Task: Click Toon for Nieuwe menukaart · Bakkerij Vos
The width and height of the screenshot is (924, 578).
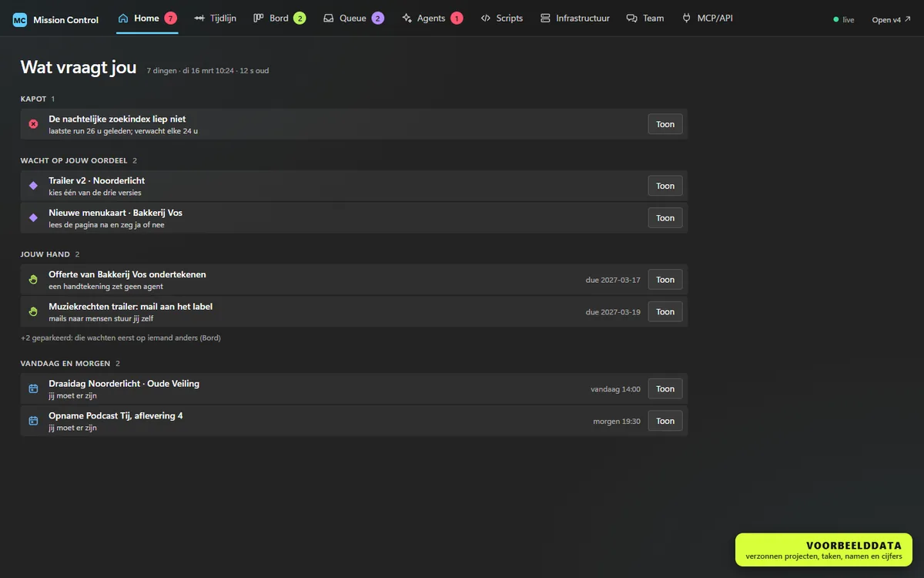Action: pyautogui.click(x=665, y=218)
